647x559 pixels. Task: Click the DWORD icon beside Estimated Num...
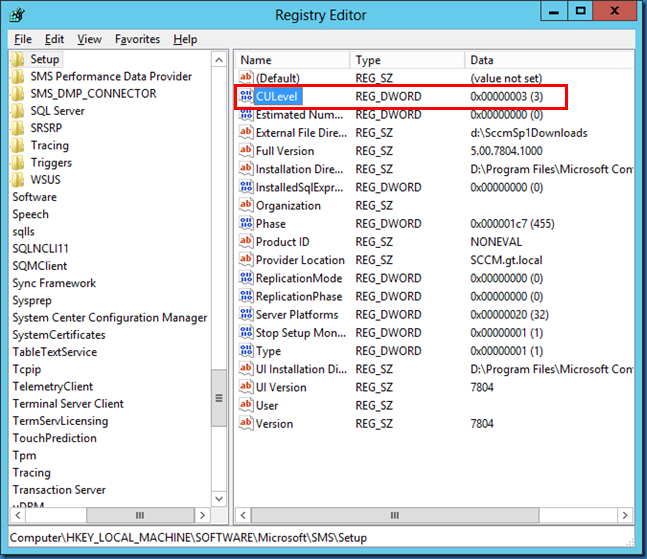coord(246,114)
